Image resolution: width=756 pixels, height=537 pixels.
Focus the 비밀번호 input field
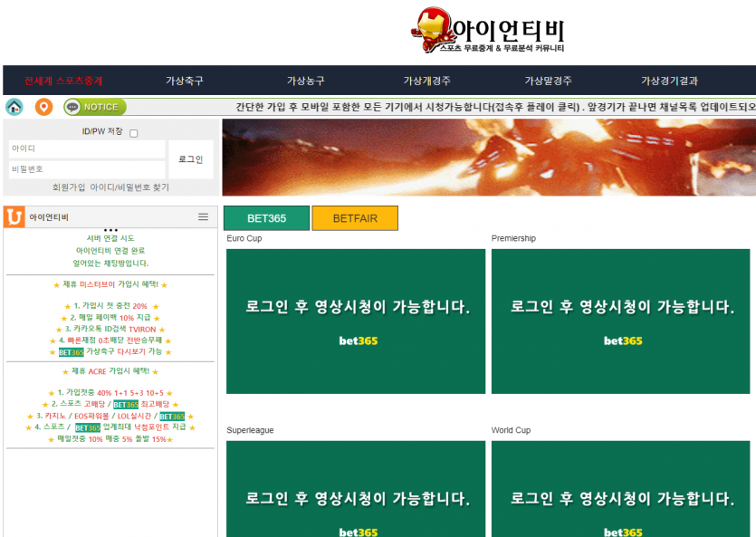click(87, 169)
